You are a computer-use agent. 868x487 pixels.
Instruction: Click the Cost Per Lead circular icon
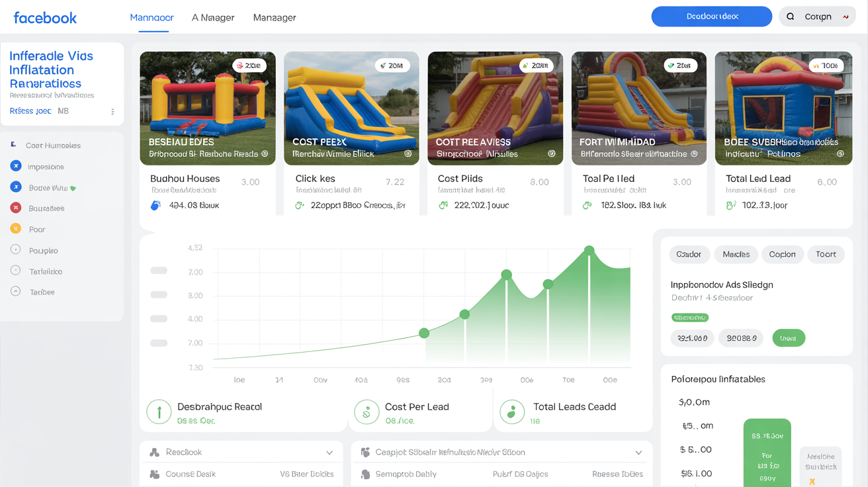(367, 412)
